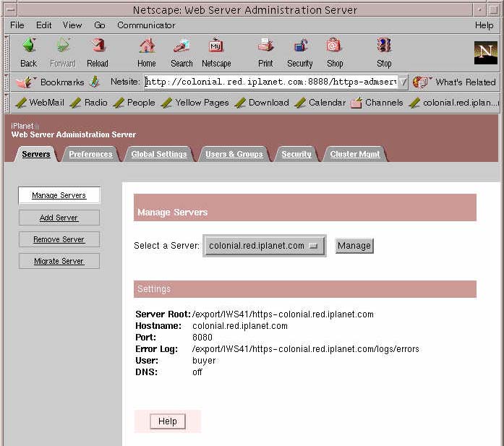Click the Help button at page bottom
Screen dimensions: 504x446
click(x=168, y=421)
